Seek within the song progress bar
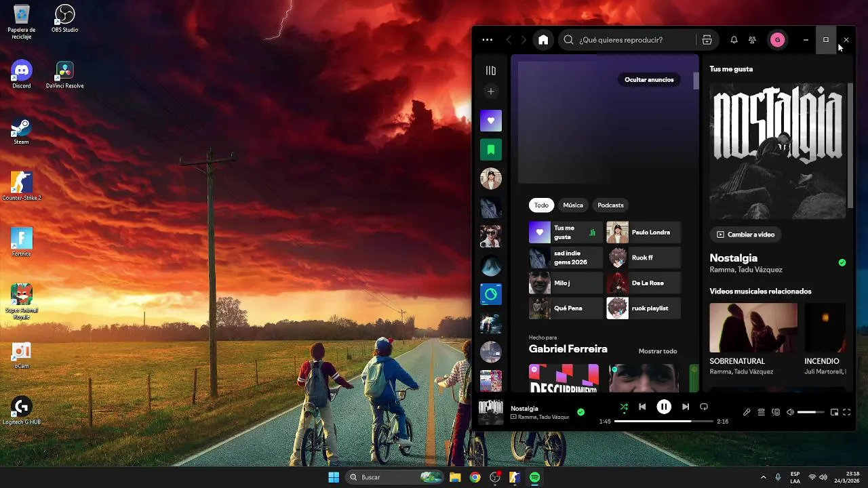The height and width of the screenshot is (488, 868). pos(663,422)
